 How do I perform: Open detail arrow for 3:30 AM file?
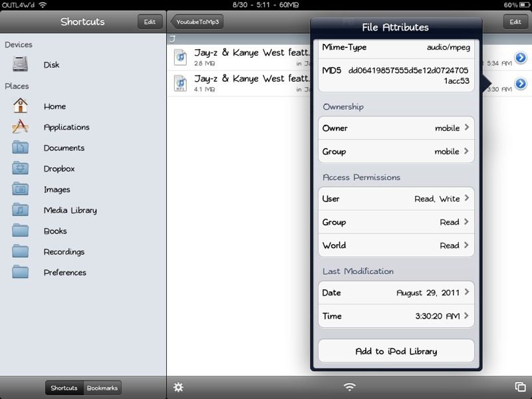click(x=521, y=84)
